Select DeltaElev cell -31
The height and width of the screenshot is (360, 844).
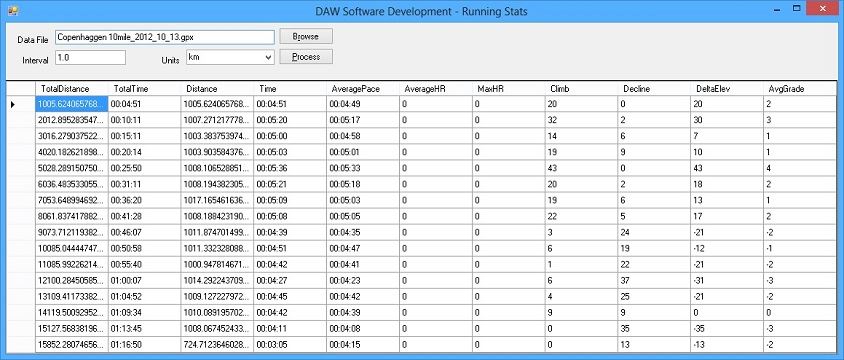coord(726,280)
